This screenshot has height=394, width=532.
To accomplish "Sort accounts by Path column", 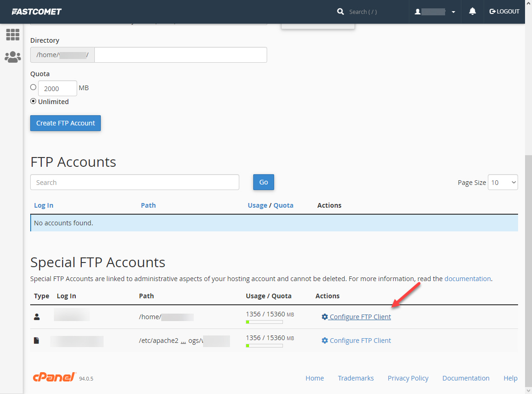I will [148, 205].
